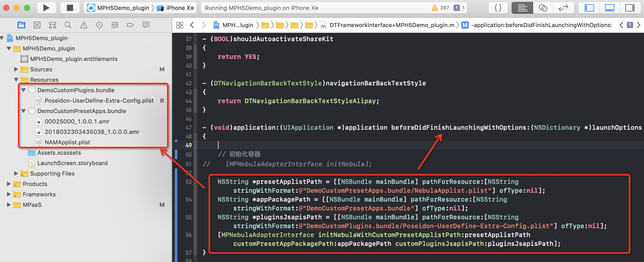Screen dimensions: 644x262
Task: Open the Source Control navigator
Action: click(37, 25)
